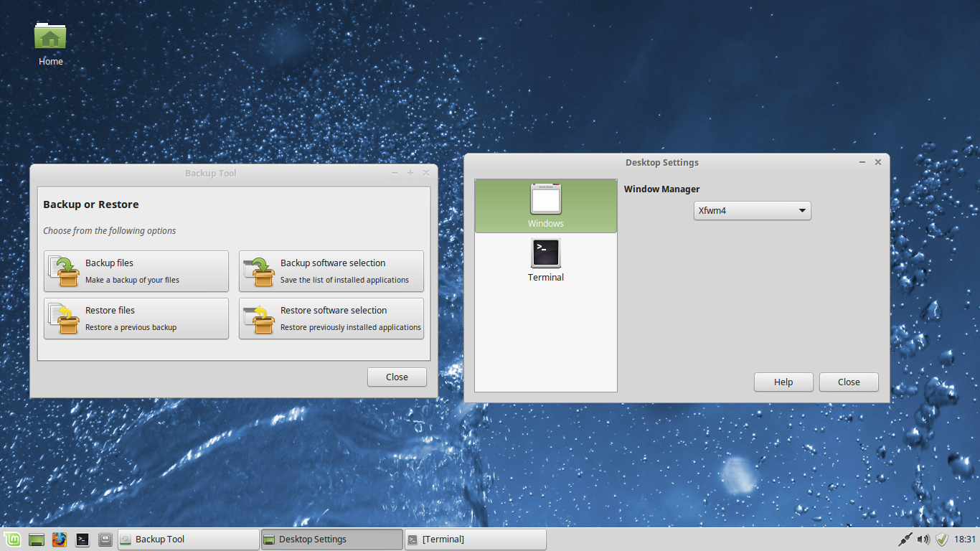Viewport: 980px width, 551px height.
Task: Click Help in Desktop Settings
Action: (x=783, y=382)
